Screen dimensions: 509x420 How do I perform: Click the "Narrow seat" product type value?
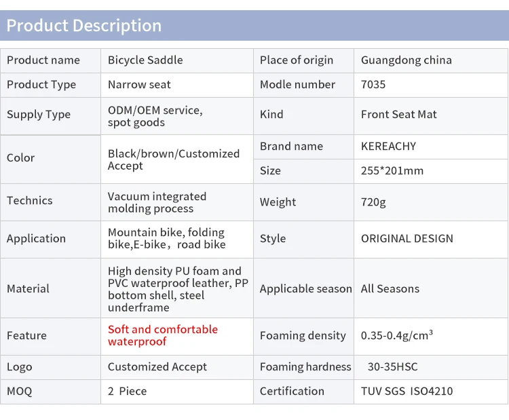139,84
